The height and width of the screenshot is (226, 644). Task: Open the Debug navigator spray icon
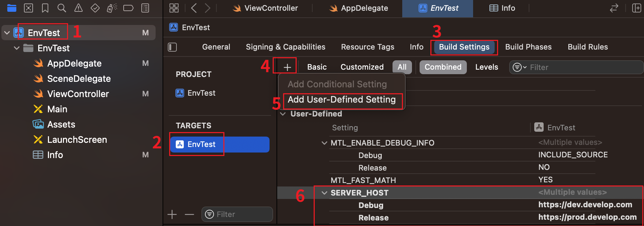click(112, 8)
